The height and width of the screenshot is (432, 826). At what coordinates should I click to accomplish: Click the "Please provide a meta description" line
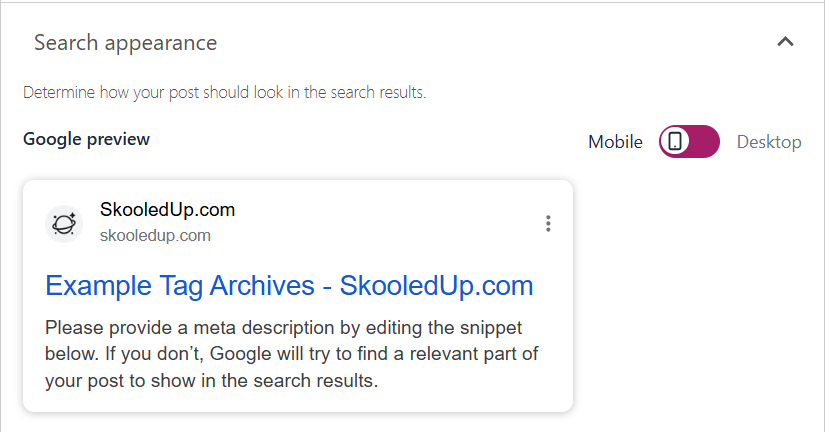coord(284,328)
